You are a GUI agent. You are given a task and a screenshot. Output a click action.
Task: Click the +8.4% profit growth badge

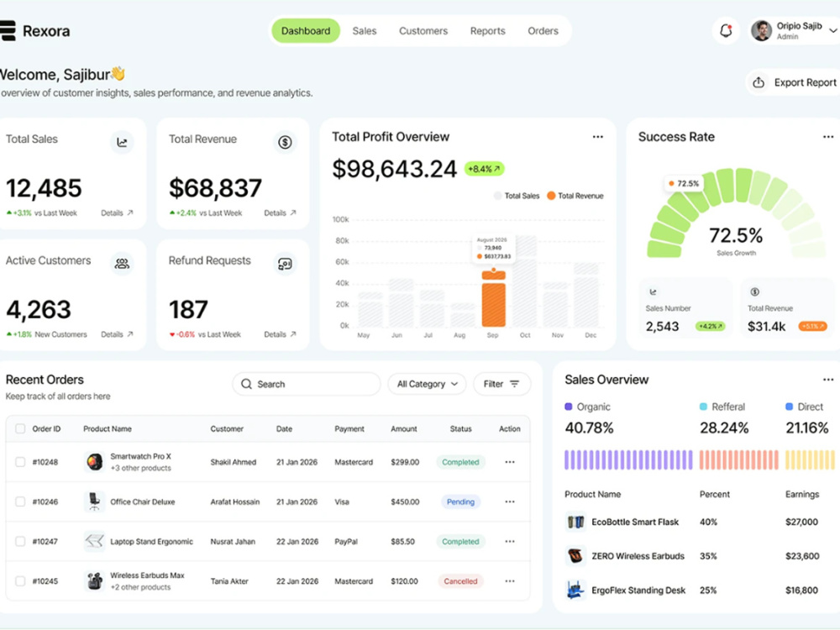coord(484,169)
